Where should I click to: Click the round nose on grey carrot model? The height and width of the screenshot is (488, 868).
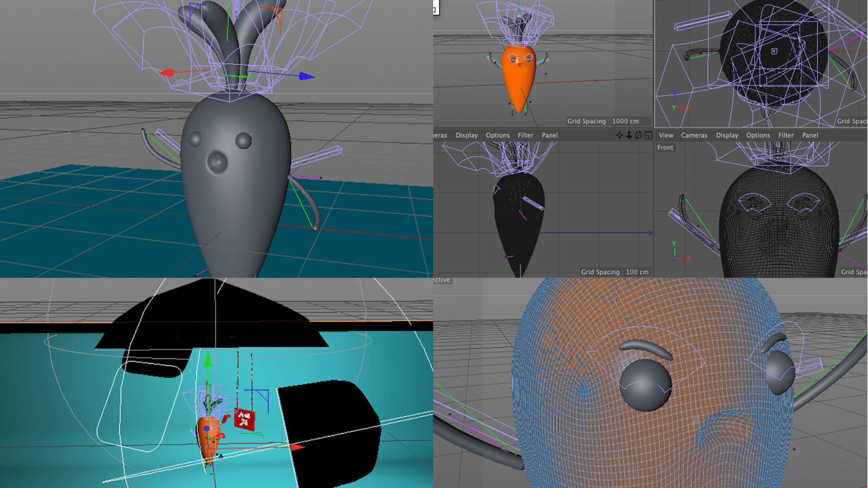click(217, 162)
